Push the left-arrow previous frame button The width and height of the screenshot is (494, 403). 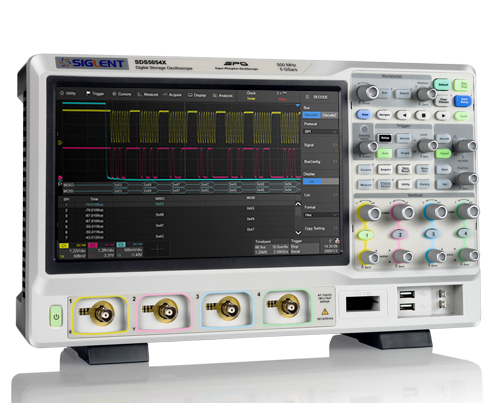404,115
